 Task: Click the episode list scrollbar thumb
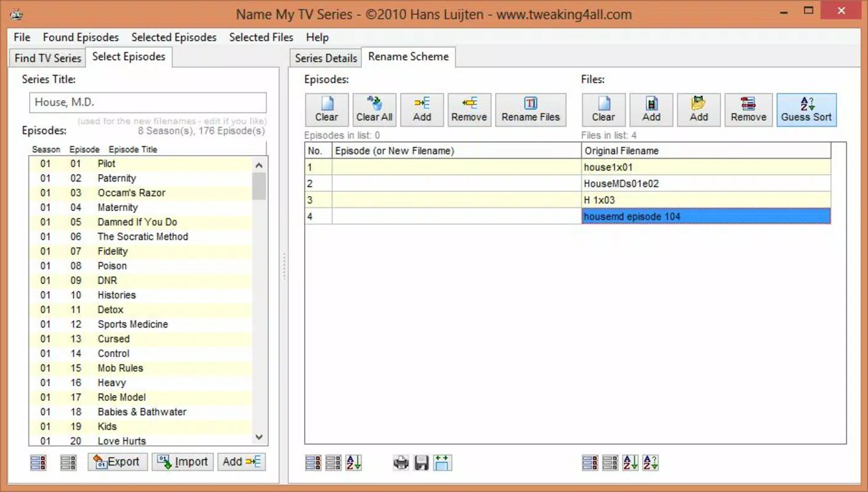coord(259,186)
